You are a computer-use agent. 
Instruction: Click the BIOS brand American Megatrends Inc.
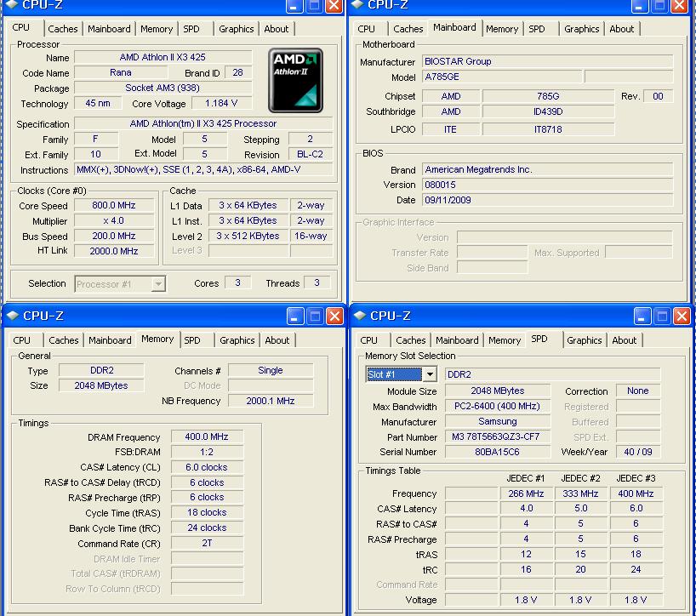[547, 169]
